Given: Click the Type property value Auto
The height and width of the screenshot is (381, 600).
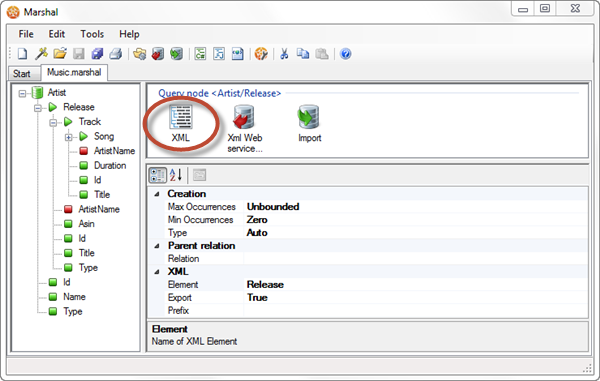Looking at the screenshot, I should pos(416,233).
